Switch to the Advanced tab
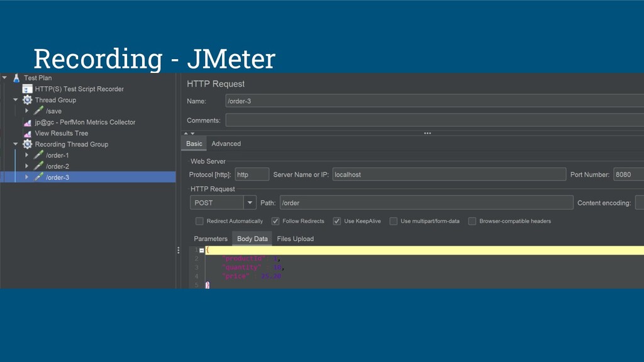 [x=226, y=144]
